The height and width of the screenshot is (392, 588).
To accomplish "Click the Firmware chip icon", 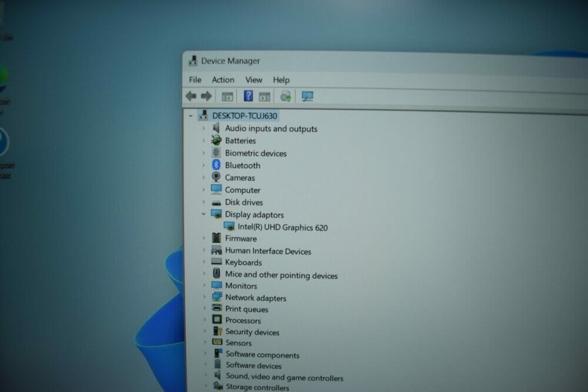I will pos(216,237).
